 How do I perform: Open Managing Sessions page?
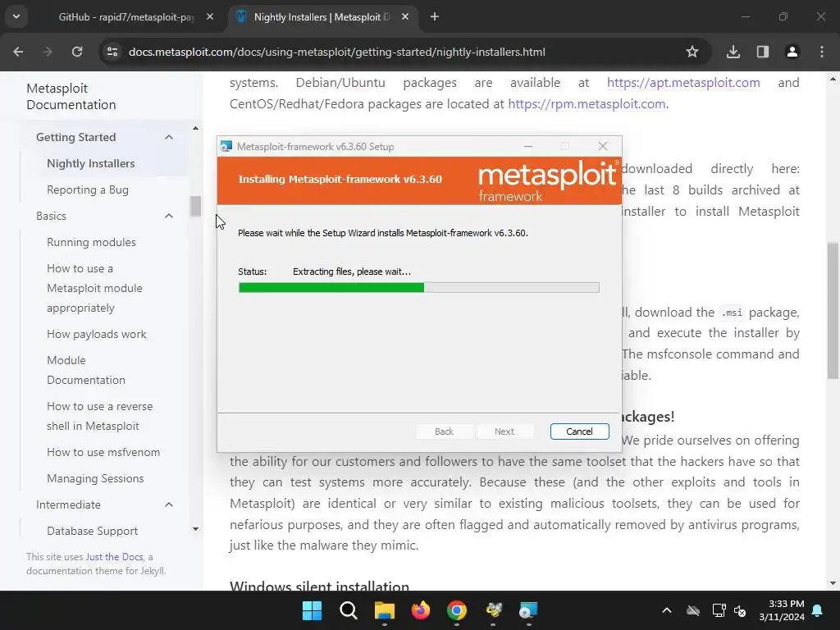95,478
